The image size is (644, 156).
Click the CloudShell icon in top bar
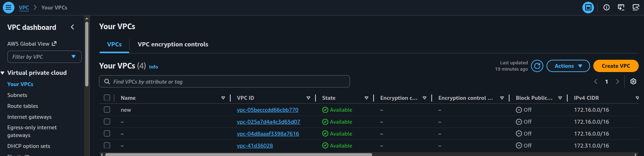pos(621,7)
